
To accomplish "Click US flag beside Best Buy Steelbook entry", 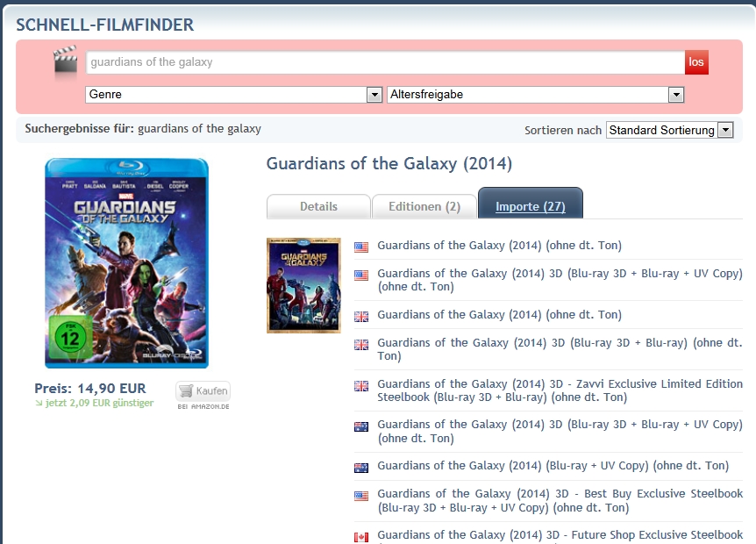I will 361,495.
